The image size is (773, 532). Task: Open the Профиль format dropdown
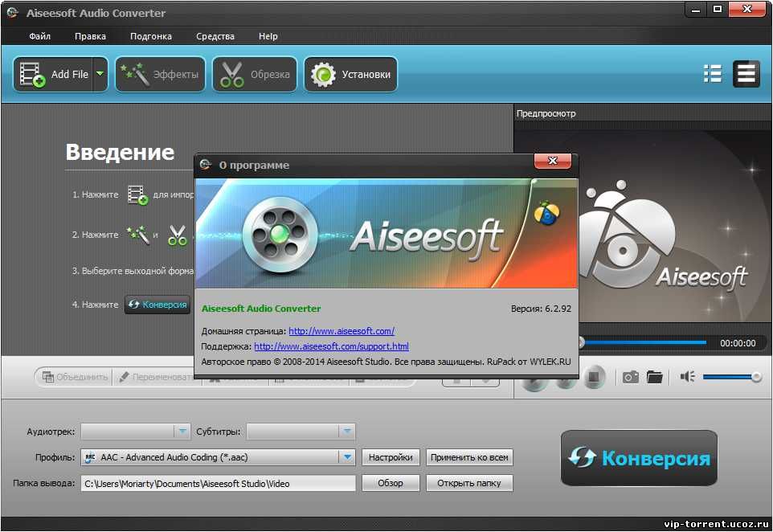click(218, 457)
